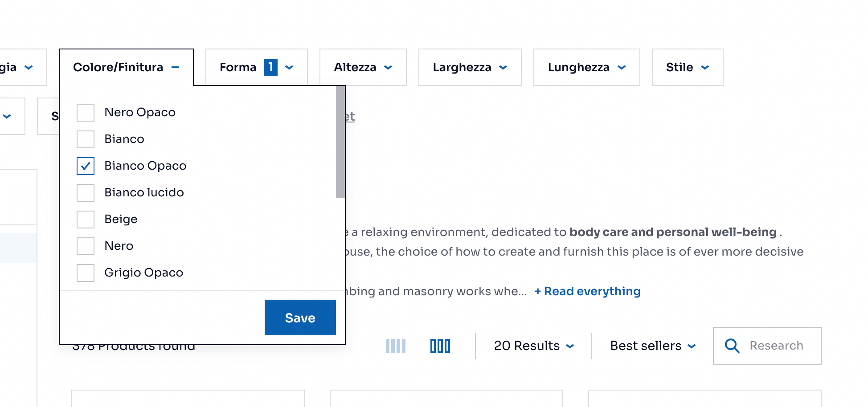Click the Read everything link

click(588, 291)
